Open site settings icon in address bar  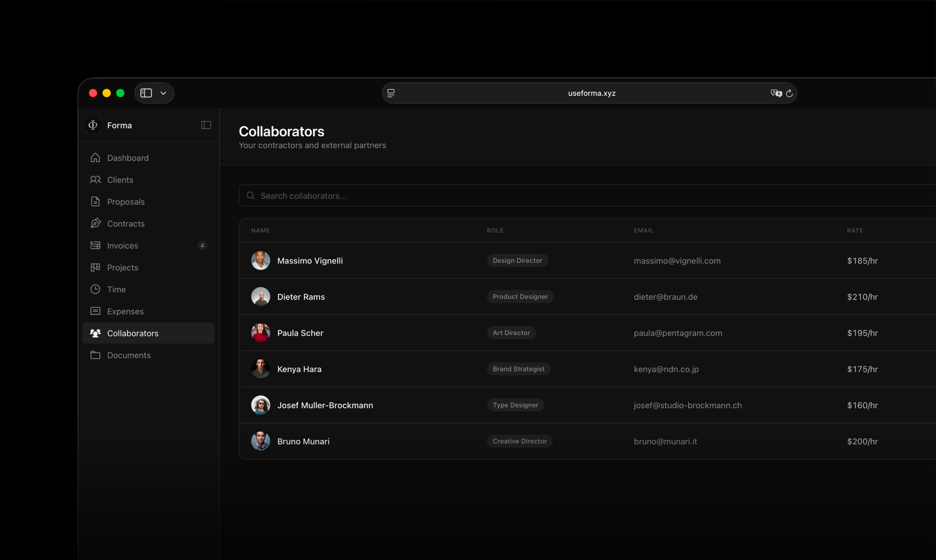(x=391, y=93)
